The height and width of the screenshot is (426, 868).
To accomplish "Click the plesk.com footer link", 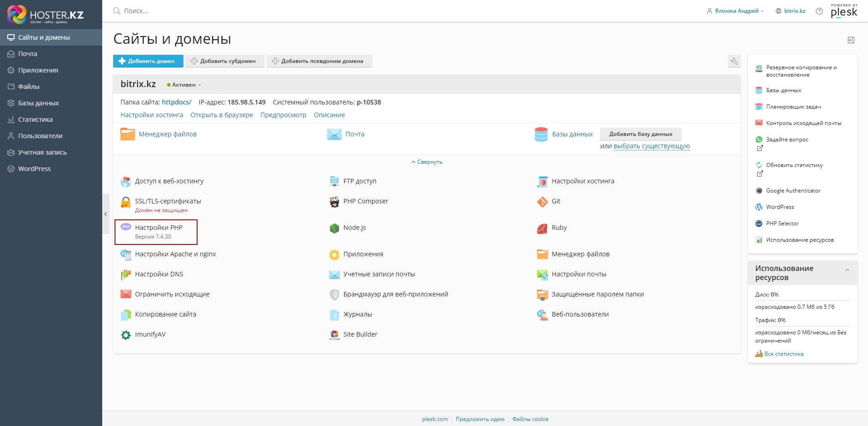I will [435, 419].
